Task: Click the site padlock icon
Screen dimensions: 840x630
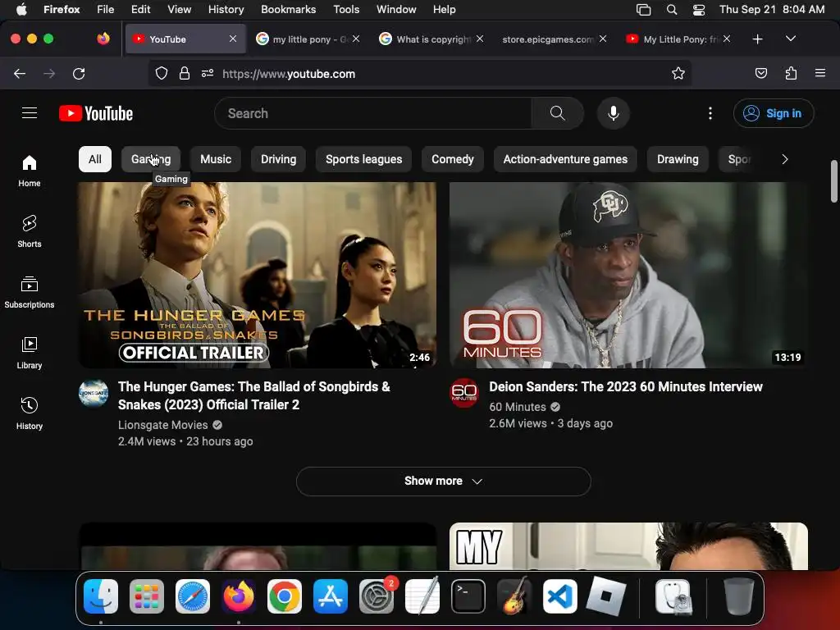Action: coord(185,73)
